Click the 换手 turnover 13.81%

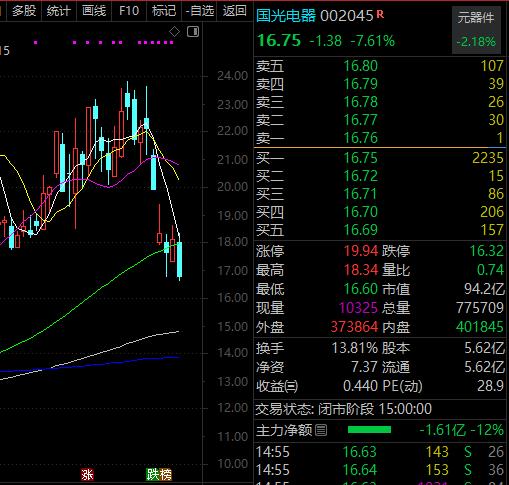tap(354, 348)
